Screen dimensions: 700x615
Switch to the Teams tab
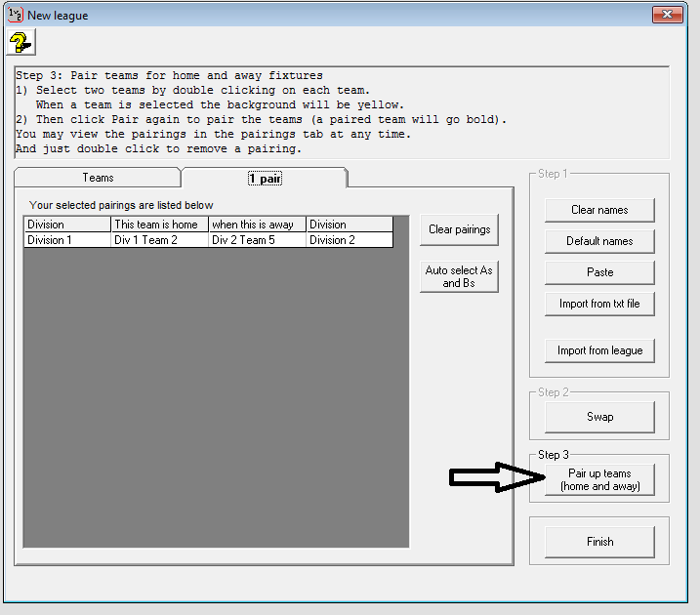pos(98,178)
